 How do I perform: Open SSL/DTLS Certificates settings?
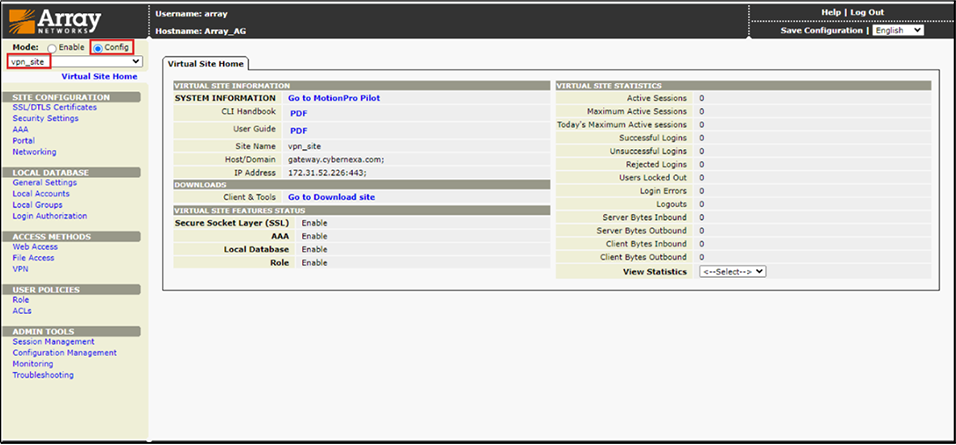click(54, 107)
